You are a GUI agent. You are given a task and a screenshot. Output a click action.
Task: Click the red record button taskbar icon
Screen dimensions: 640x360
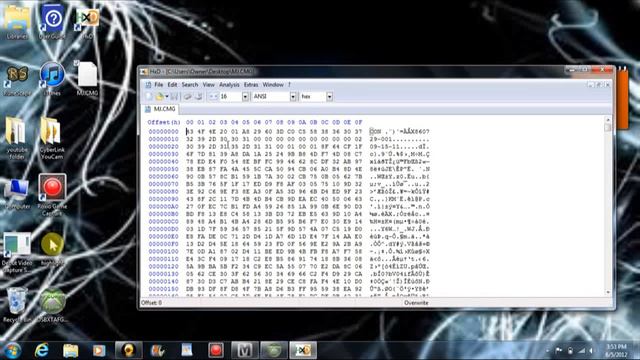click(x=216, y=350)
